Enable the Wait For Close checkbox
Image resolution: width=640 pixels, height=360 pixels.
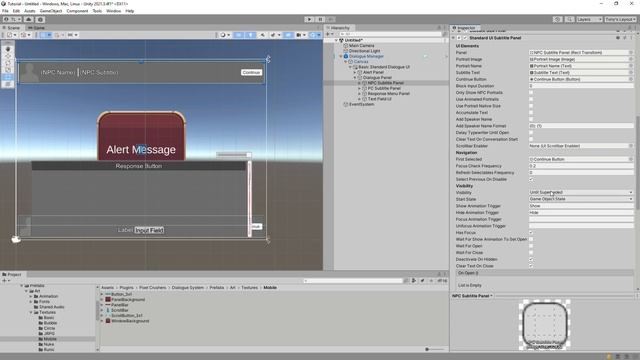pos(531,253)
